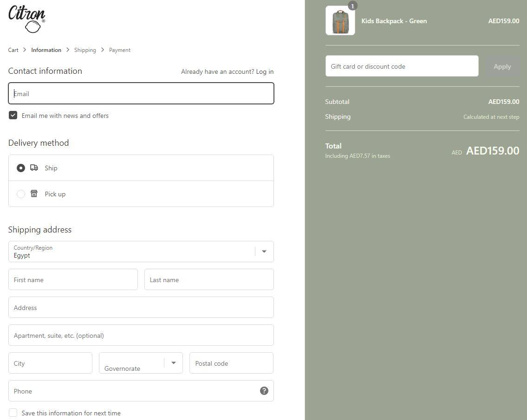Screen dimensions: 527x420
Task: Select the Ship delivery radio button
Action: tap(21, 168)
